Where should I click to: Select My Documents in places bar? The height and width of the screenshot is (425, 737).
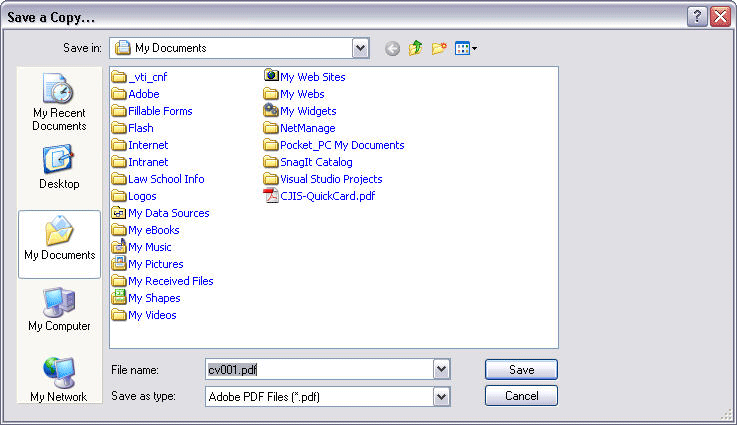(x=59, y=243)
